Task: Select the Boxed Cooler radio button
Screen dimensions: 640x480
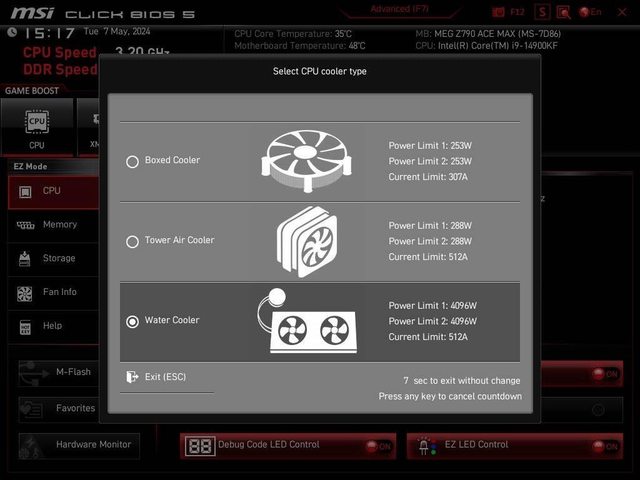Action: [x=132, y=162]
